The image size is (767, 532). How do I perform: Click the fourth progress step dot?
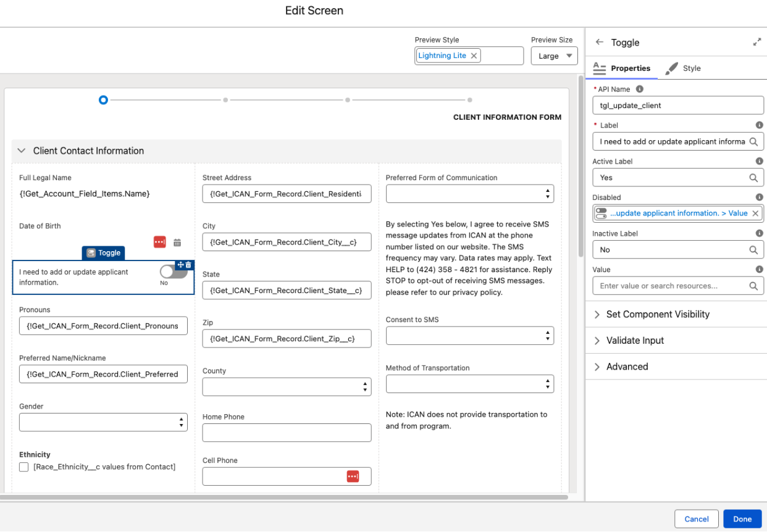[x=470, y=99]
